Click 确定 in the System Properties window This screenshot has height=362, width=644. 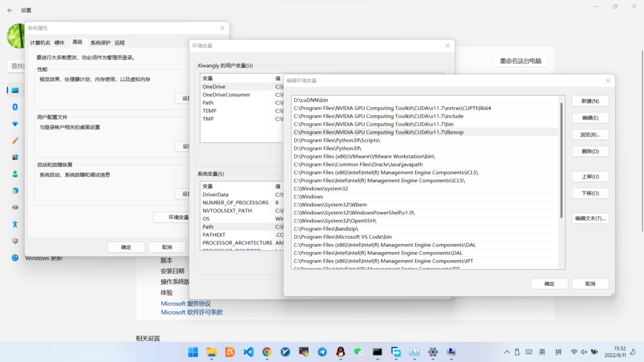[x=126, y=247]
